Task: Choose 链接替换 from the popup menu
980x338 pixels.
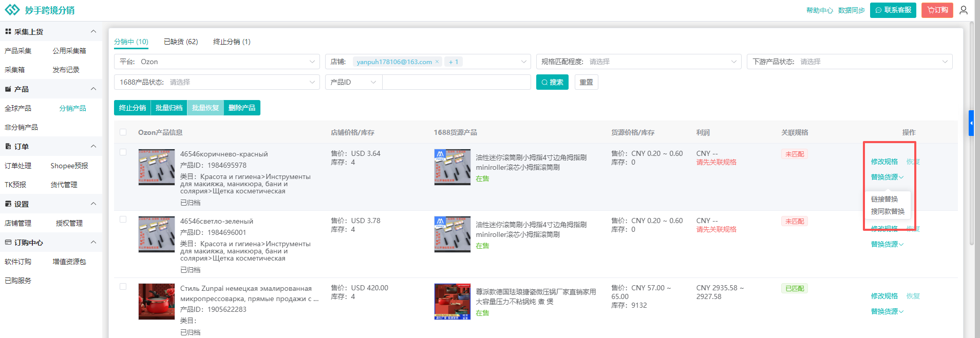Action: coord(884,199)
